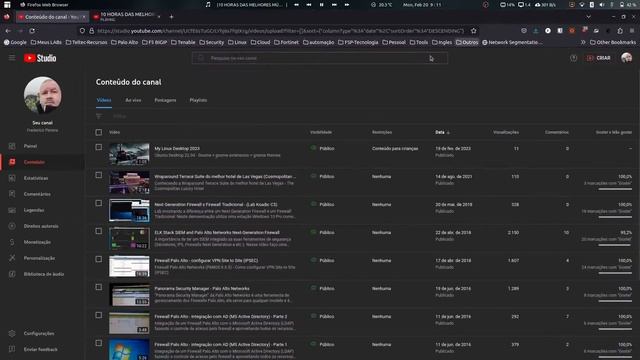The height and width of the screenshot is (360, 640).
Task: Open a new browser tab
Action: pyautogui.click(x=171, y=17)
